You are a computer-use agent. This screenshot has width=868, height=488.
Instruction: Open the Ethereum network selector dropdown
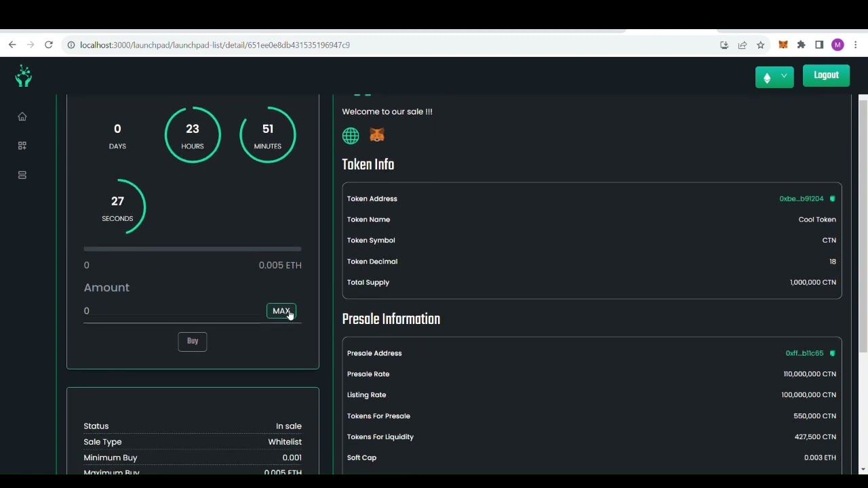coord(774,77)
